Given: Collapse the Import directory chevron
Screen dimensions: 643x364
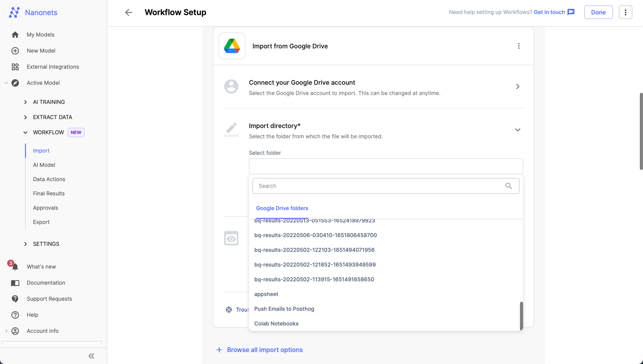Looking at the screenshot, I should [518, 130].
